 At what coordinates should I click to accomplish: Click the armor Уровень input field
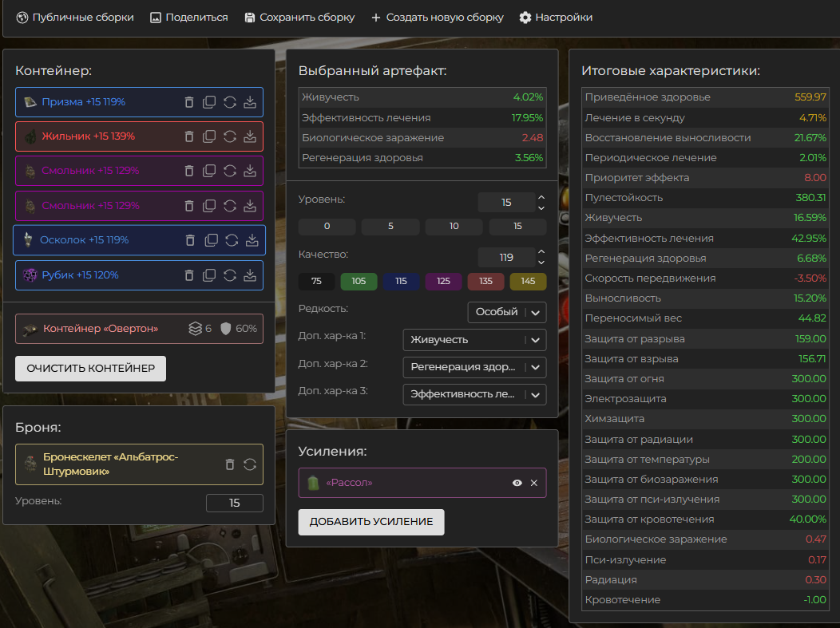click(x=235, y=504)
